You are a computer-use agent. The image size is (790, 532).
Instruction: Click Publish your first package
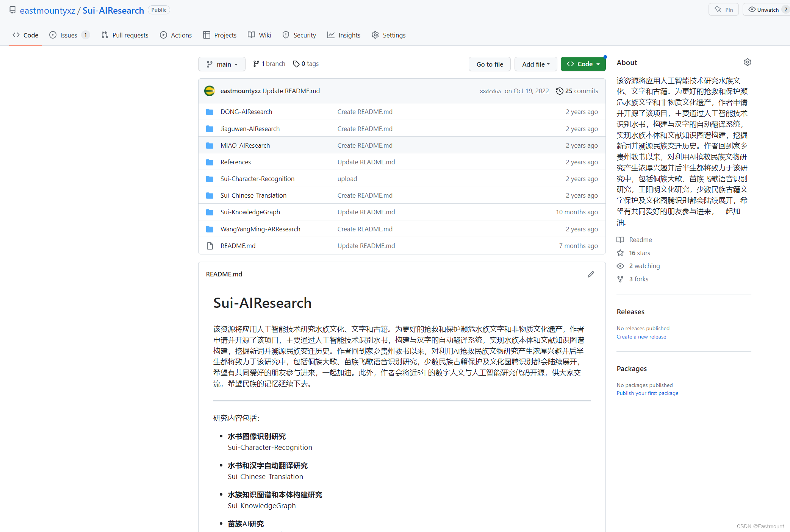point(648,393)
